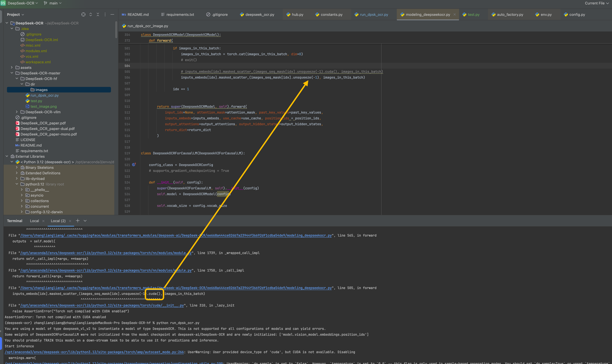This screenshot has height=364, width=612.
Task: Expand the DeepSeek-OCR-vllm folder
Action: point(17,112)
